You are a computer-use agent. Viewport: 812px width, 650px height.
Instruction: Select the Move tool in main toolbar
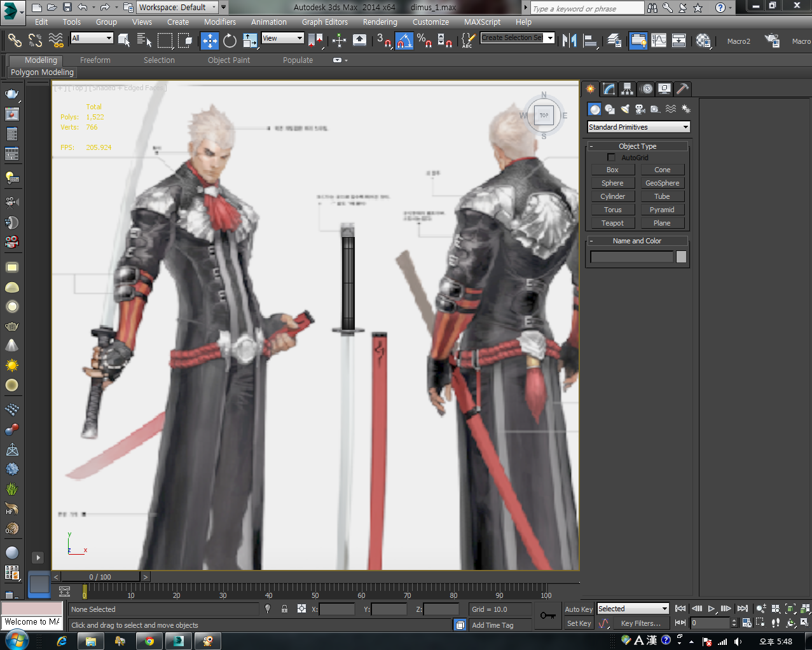click(x=209, y=41)
